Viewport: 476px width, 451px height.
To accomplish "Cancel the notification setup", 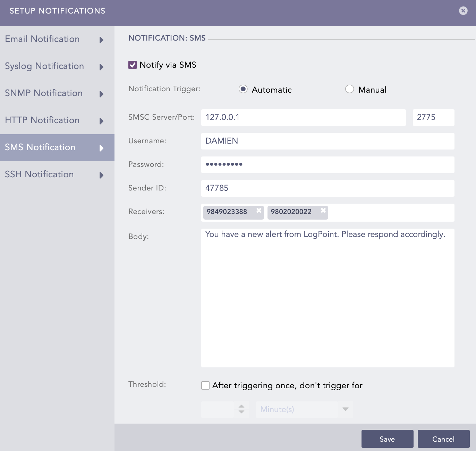I will click(x=443, y=439).
